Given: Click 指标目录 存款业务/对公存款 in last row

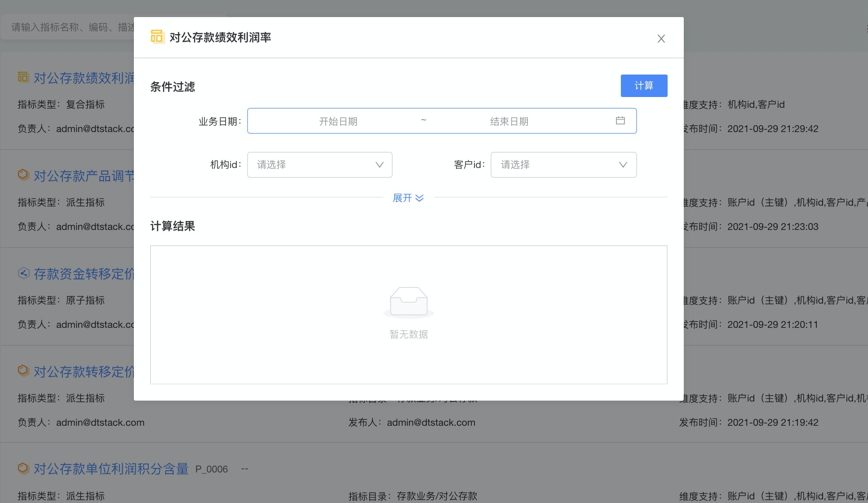Looking at the screenshot, I should coord(413,496).
